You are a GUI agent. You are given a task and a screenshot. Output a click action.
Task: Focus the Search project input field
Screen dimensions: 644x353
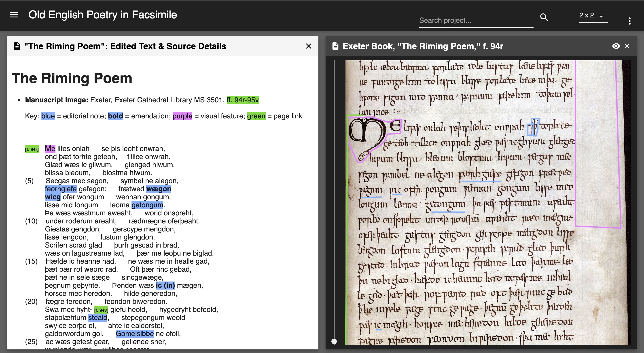pos(476,21)
